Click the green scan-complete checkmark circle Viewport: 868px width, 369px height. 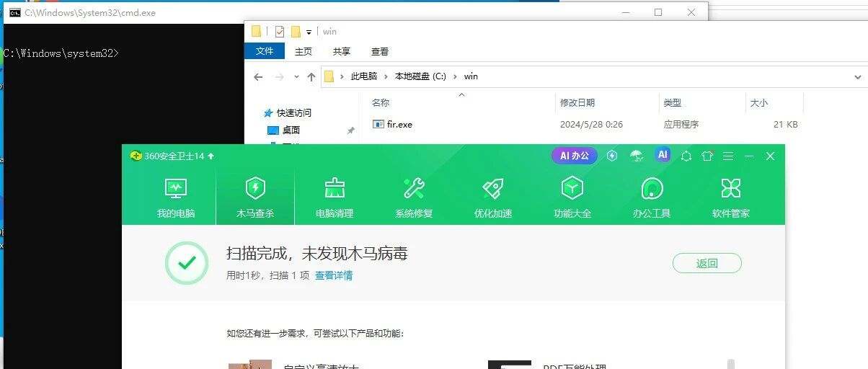coord(187,263)
